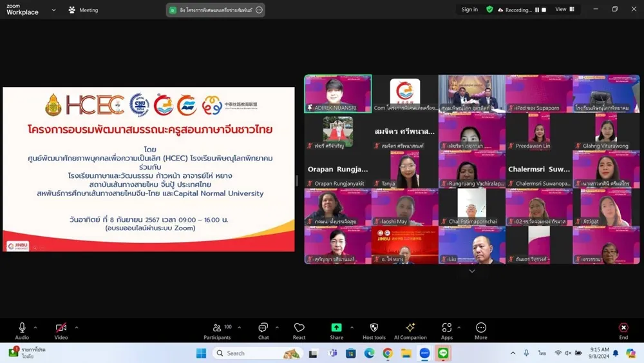Click the red End meeting button
The width and height of the screenshot is (644, 363).
coord(623,331)
